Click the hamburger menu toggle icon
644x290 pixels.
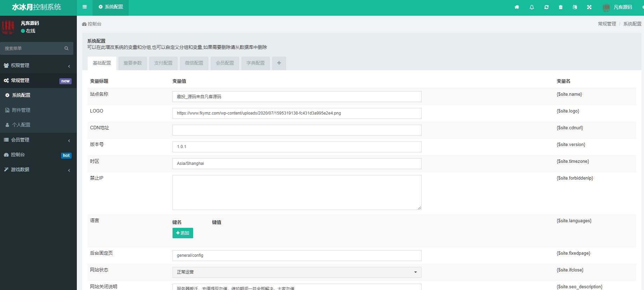pos(85,7)
